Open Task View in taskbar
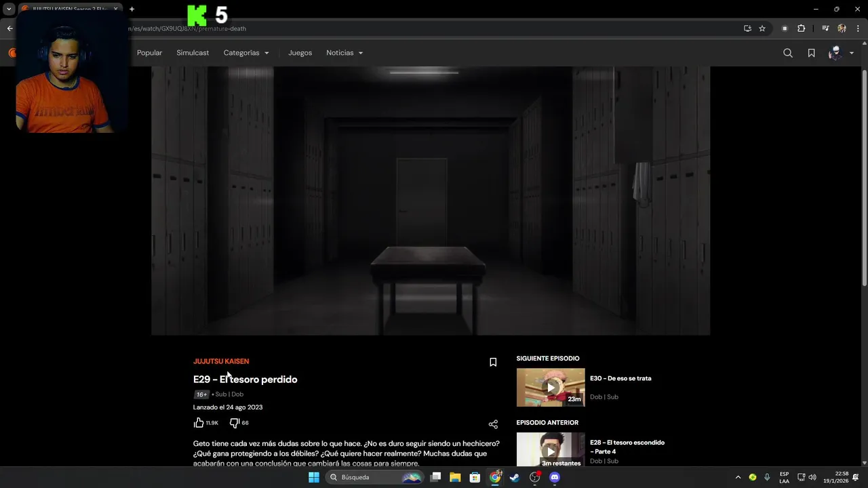 [x=436, y=477]
